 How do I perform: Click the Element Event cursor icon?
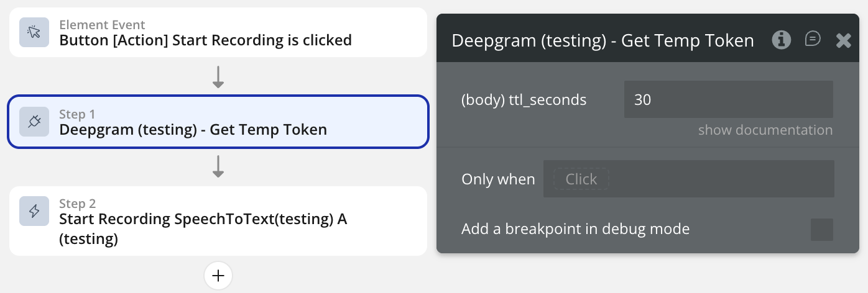[x=34, y=33]
